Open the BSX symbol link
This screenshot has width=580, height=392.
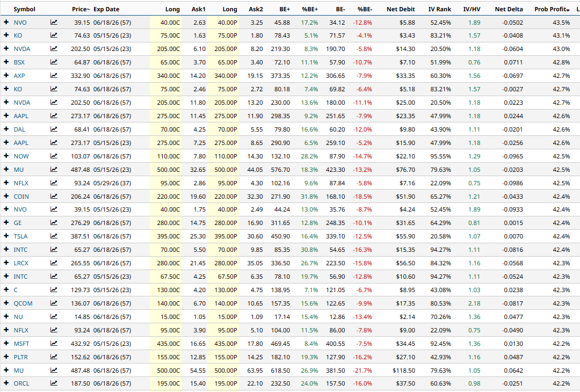click(x=19, y=62)
